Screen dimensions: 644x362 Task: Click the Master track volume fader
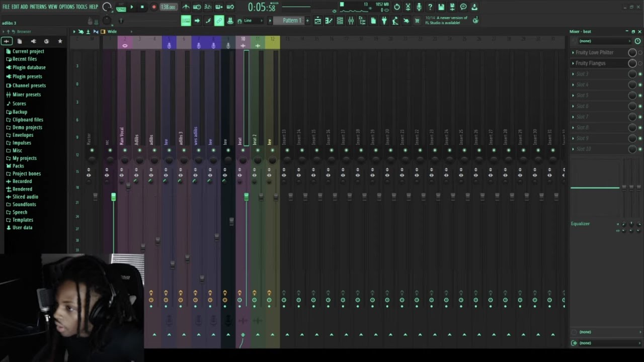click(x=96, y=197)
